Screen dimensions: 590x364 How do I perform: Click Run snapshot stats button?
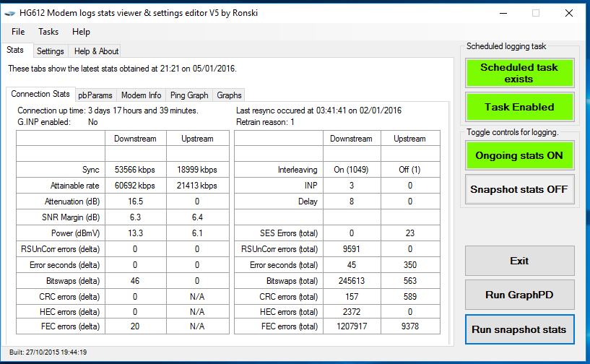pos(519,329)
